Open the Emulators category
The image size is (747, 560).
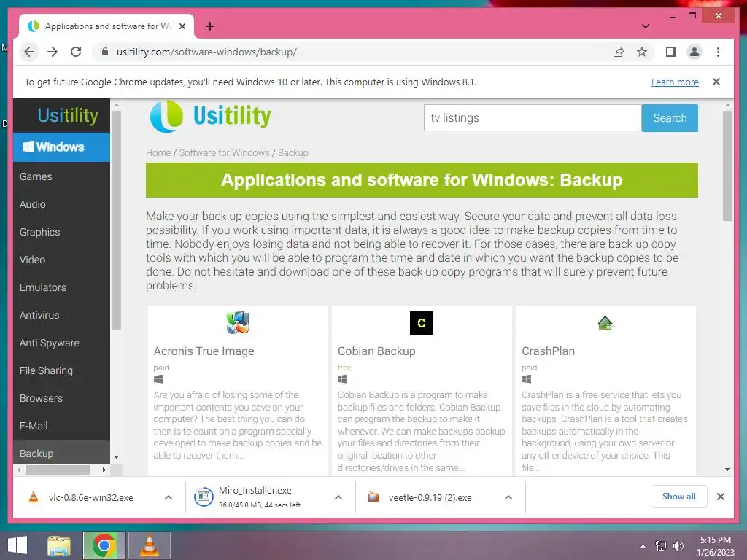pos(43,287)
